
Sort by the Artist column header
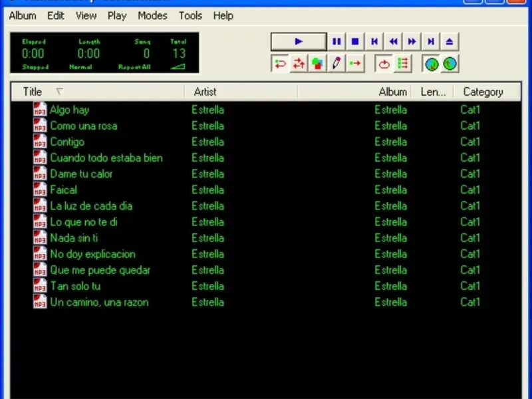click(241, 92)
